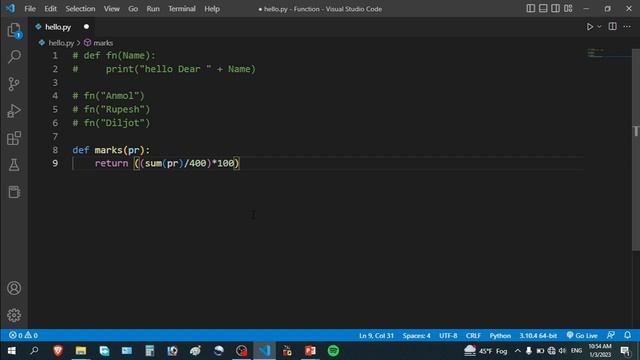Screen dimensions: 640x360
Task: Open the Selection menu
Action: tap(80, 9)
